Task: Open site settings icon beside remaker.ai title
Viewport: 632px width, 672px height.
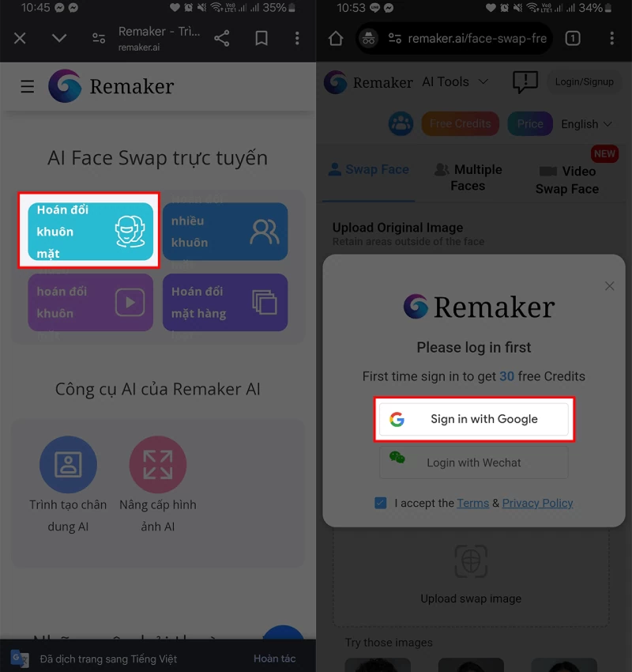Action: tap(99, 39)
